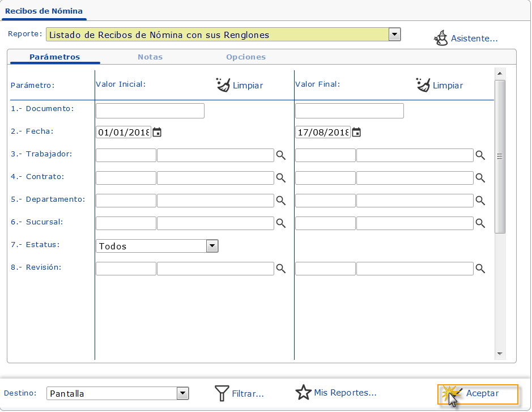
Task: Open the calendar picker for initial Fecha
Action: [157, 131]
